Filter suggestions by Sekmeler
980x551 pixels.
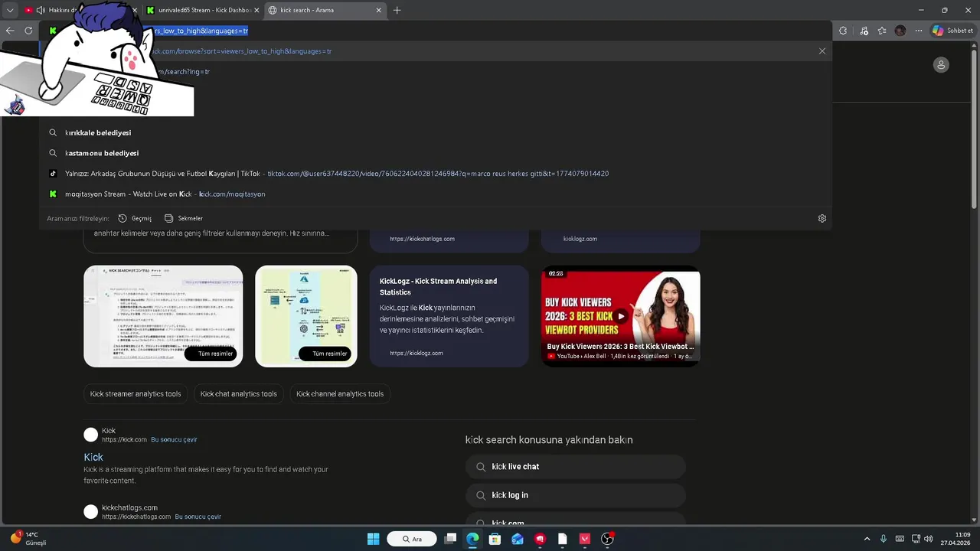pyautogui.click(x=184, y=218)
